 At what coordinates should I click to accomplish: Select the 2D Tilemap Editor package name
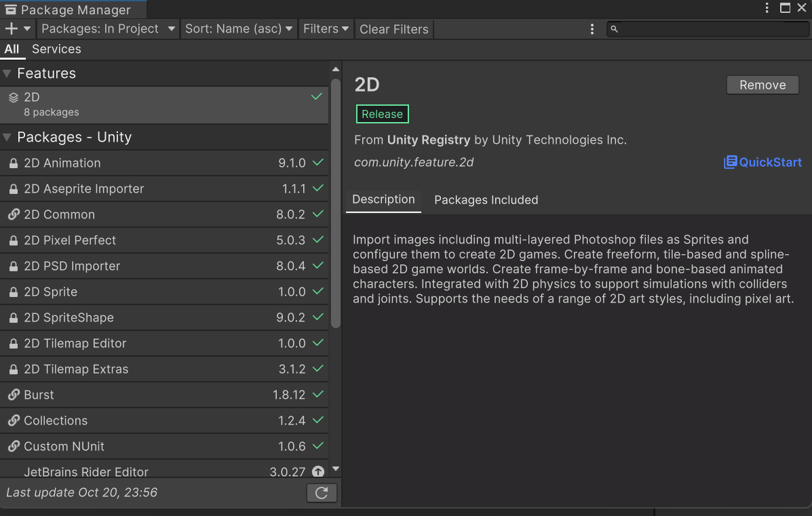75,343
